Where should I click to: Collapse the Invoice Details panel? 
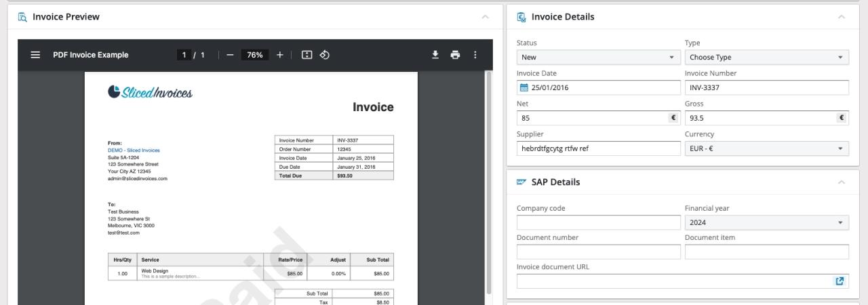(x=842, y=17)
